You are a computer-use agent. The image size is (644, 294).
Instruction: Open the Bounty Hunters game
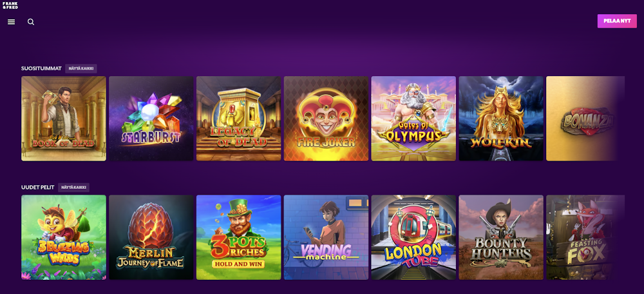pyautogui.click(x=501, y=237)
